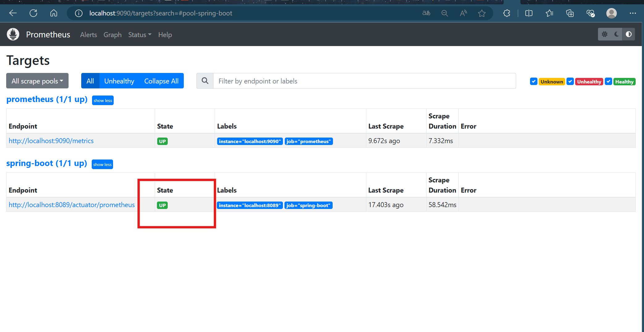This screenshot has height=332, width=644.
Task: Click the 17.403s ago last scrape value
Action: point(386,205)
